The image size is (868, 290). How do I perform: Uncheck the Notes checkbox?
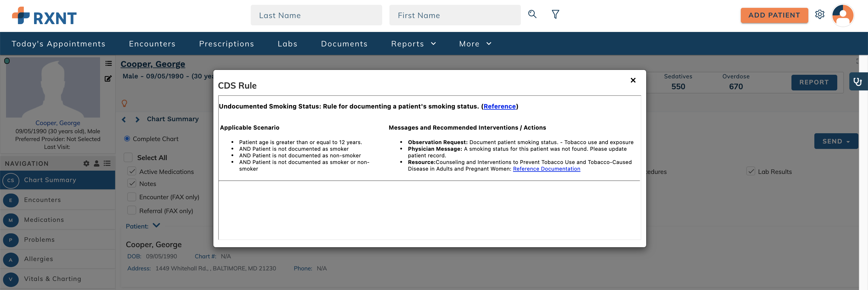click(x=132, y=184)
